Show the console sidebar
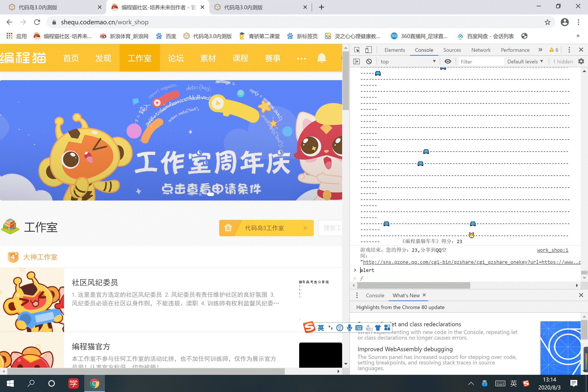Viewport: 588px width, 392px height. tap(357, 61)
